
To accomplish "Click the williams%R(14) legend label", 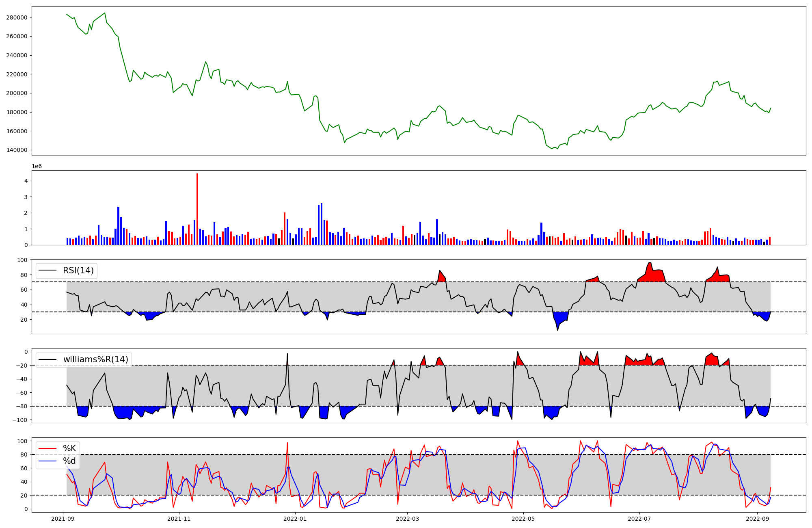I will tap(95, 359).
